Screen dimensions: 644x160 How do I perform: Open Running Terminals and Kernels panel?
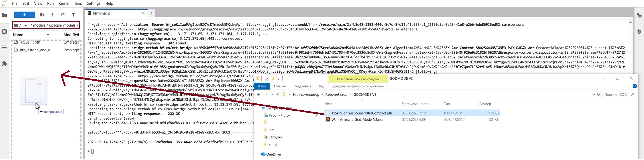tap(4, 32)
